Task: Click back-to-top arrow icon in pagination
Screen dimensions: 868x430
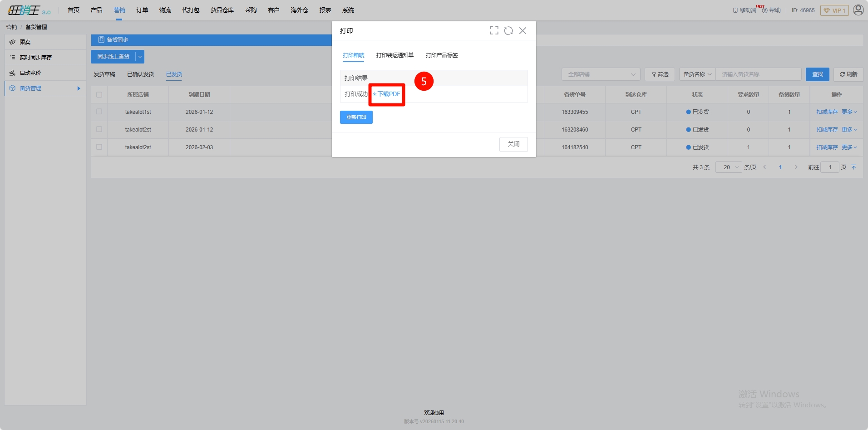Action: click(853, 167)
